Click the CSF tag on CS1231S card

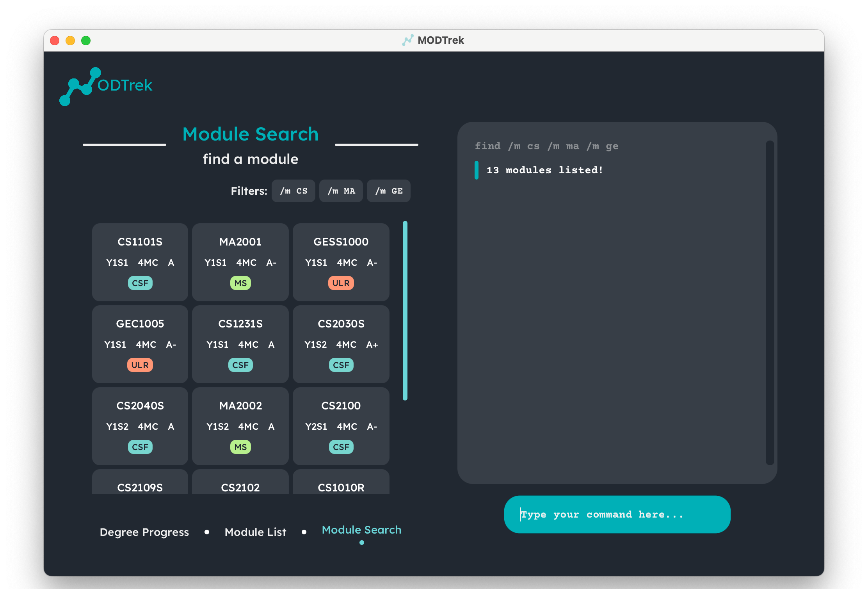tap(240, 365)
